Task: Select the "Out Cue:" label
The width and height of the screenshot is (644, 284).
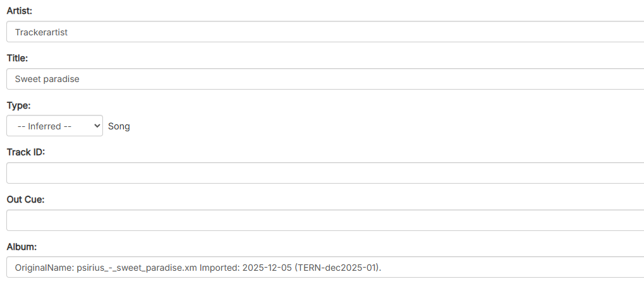Action: click(x=25, y=199)
